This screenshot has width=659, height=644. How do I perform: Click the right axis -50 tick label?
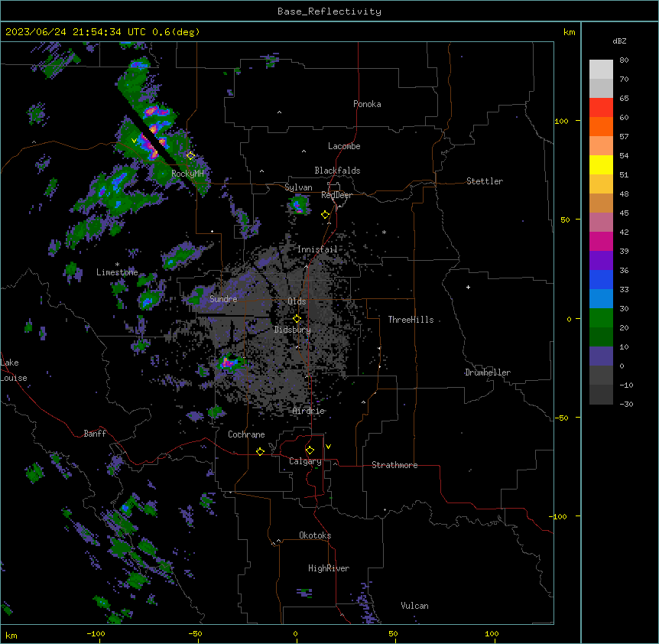click(x=561, y=418)
